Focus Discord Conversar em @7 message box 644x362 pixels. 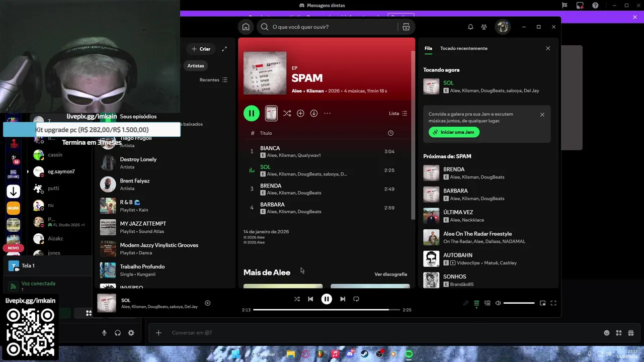[382, 333]
